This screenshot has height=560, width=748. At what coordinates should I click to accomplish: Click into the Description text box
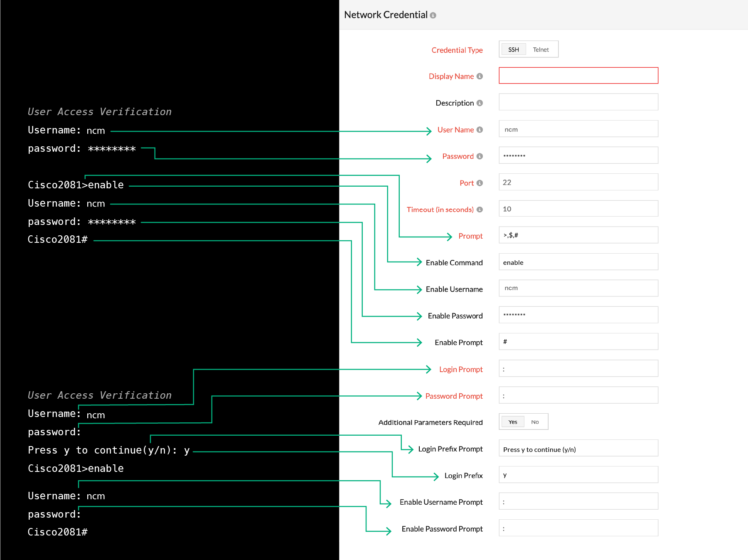[x=578, y=102]
